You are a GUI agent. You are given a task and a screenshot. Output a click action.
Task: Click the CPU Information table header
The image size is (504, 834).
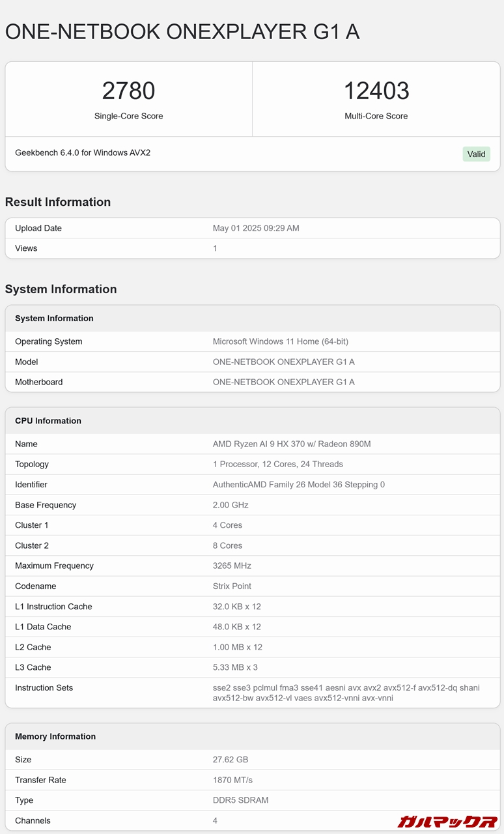pos(48,421)
